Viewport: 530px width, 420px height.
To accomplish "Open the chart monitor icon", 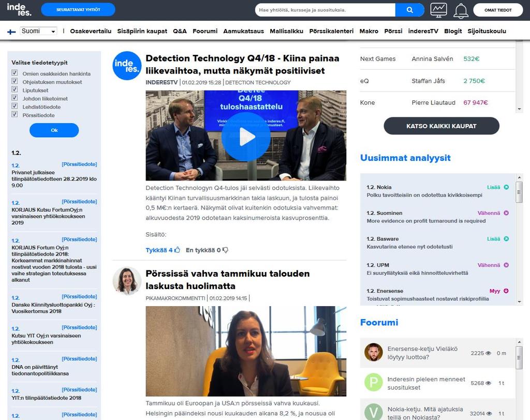I will pos(438,10).
